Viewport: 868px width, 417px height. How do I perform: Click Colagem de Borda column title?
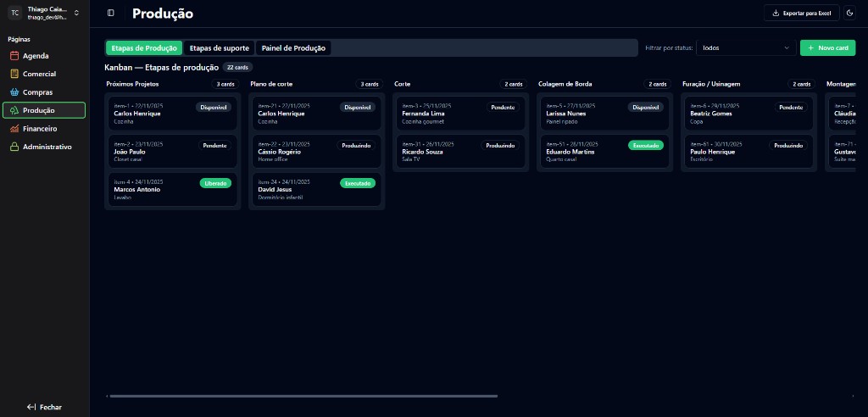pyautogui.click(x=565, y=84)
